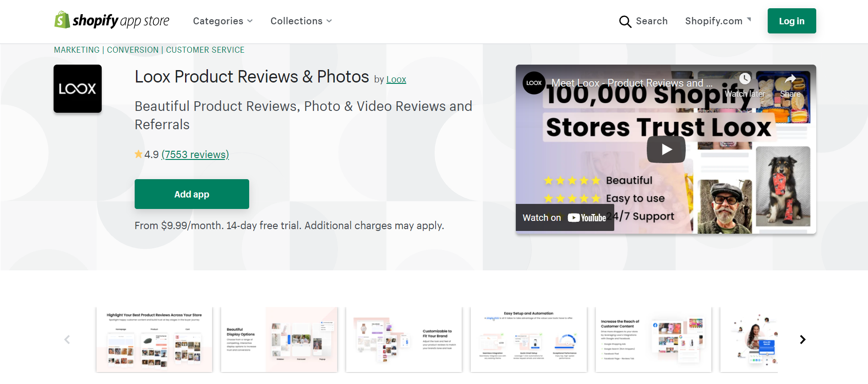The image size is (868, 384).
Task: Open the CONVERSION category link
Action: 133,50
